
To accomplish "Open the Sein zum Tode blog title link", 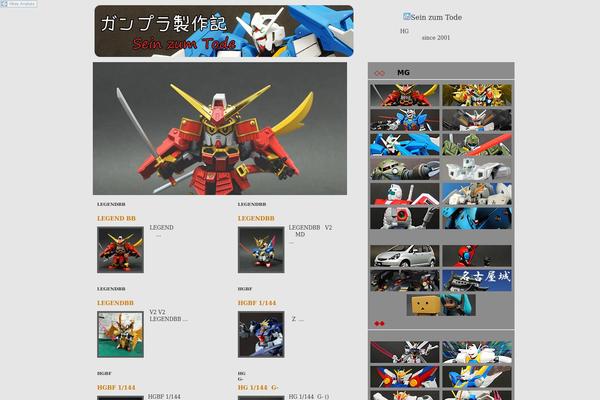I will pos(436,17).
